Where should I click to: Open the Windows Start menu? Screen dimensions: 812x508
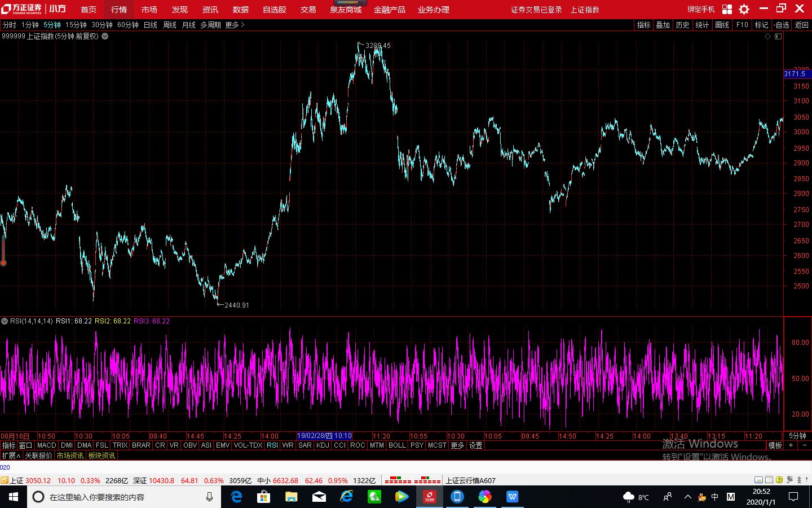pyautogui.click(x=14, y=497)
